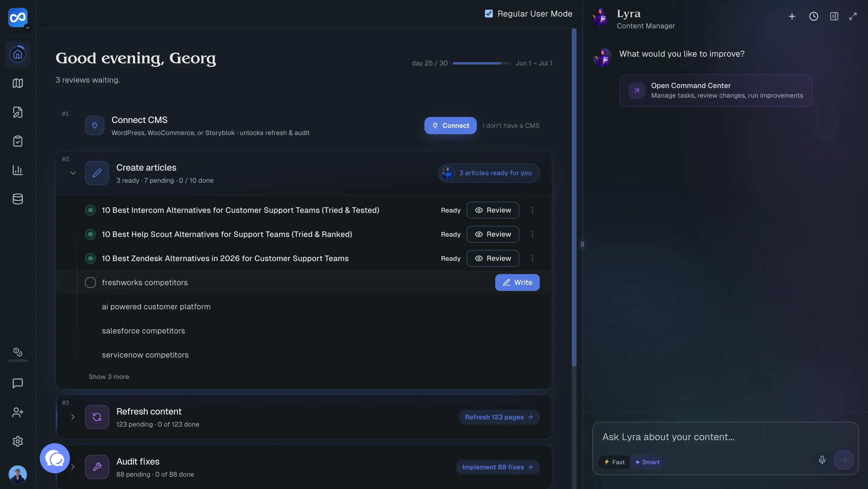Screen dimensions: 868x489
Task: Open the 10 Best Intercom Alternatives title
Action: 240,210
